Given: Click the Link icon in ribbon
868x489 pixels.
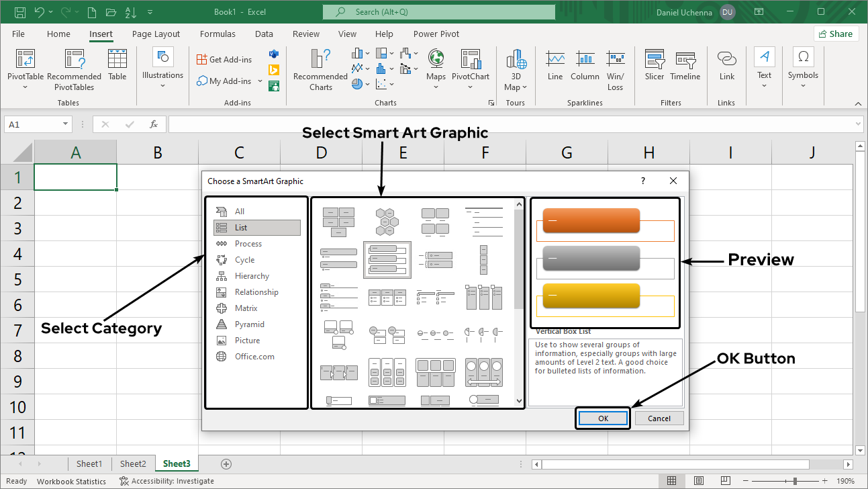Looking at the screenshot, I should click(726, 60).
